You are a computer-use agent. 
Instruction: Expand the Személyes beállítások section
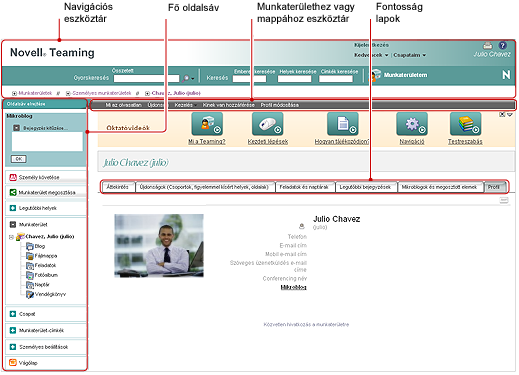[x=13, y=347]
